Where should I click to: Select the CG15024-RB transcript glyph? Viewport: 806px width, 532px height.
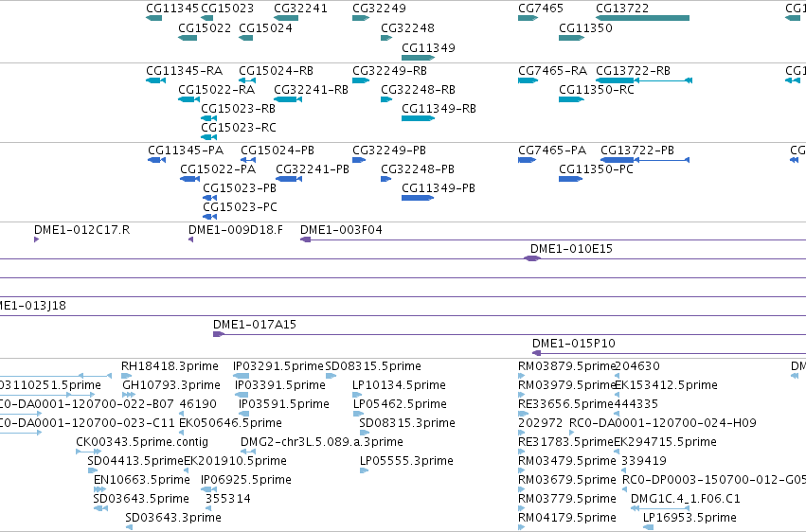(x=247, y=80)
